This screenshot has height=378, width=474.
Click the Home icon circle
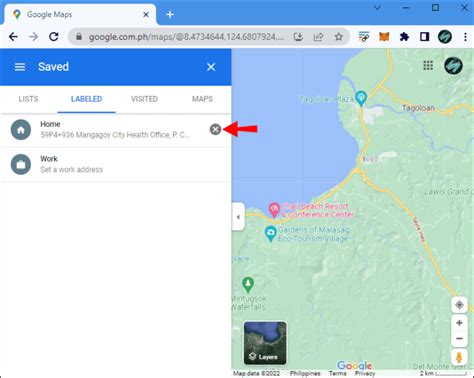point(21,130)
